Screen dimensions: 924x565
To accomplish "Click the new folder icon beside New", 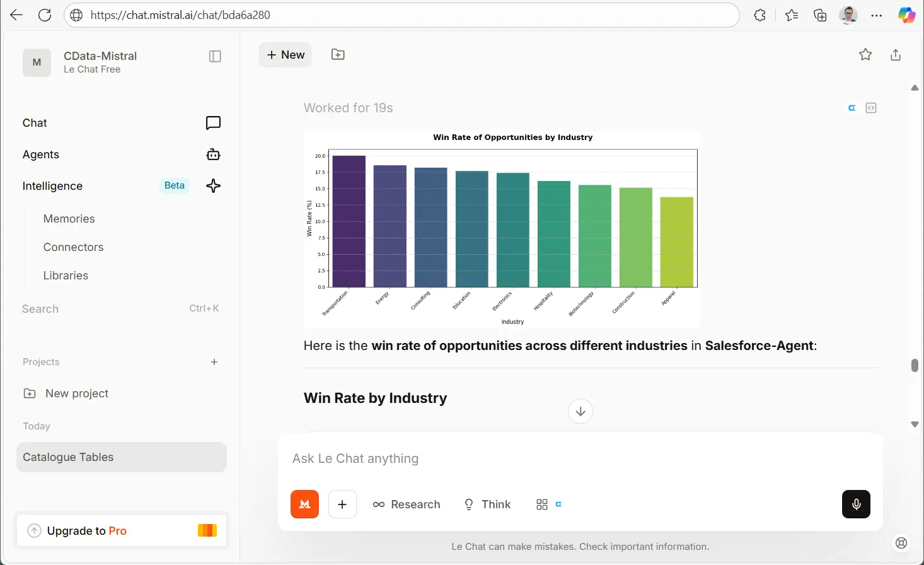I will coord(338,55).
